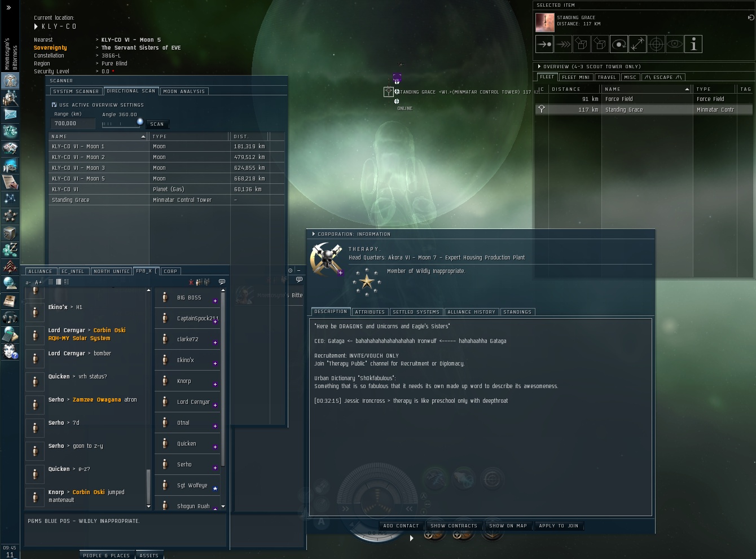Click the Current Location arrow beside KLY-CO
756x559 pixels.
coord(36,27)
